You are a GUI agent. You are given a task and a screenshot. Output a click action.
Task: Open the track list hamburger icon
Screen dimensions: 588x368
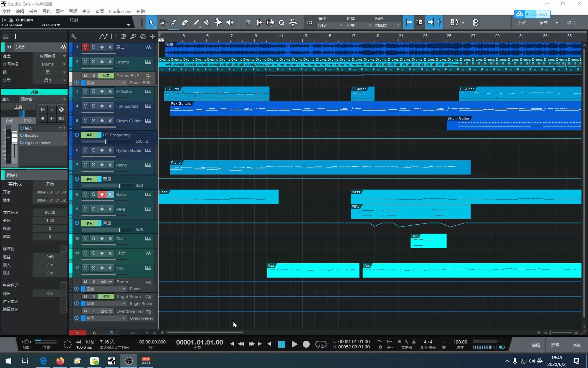coord(6,36)
